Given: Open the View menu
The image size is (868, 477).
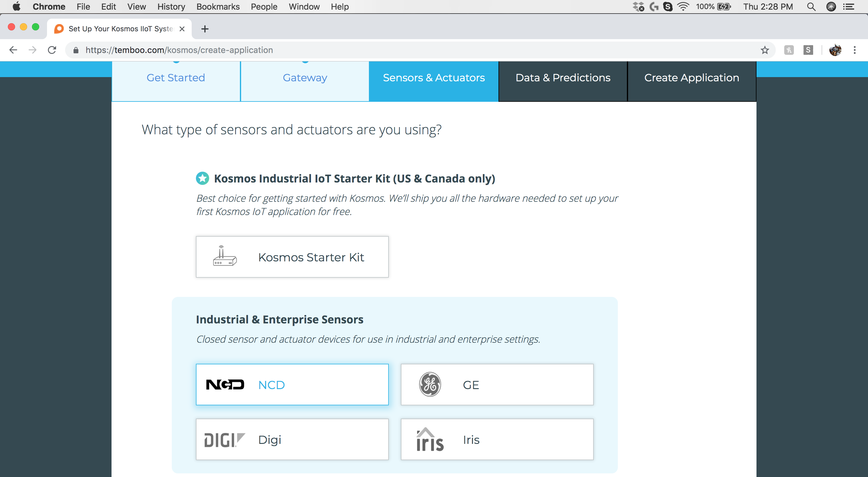Looking at the screenshot, I should tap(137, 6).
